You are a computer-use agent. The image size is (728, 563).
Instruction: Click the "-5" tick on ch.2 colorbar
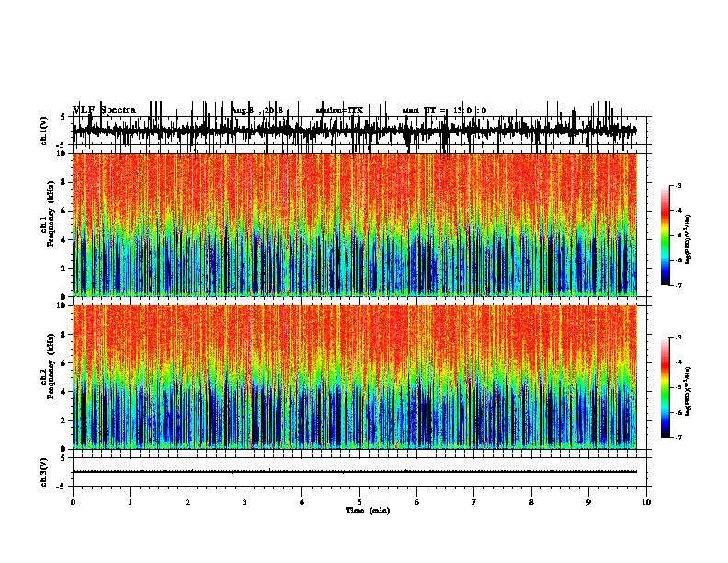point(678,387)
